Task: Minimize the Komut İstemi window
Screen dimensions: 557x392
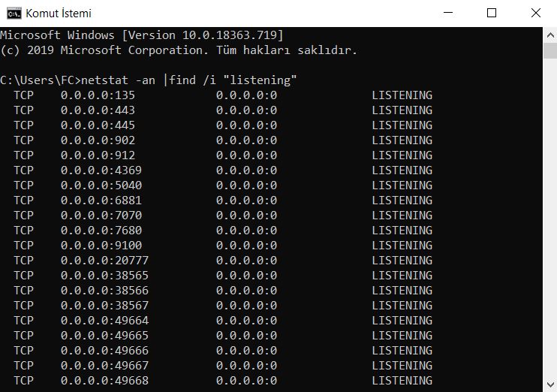Action: [449, 13]
